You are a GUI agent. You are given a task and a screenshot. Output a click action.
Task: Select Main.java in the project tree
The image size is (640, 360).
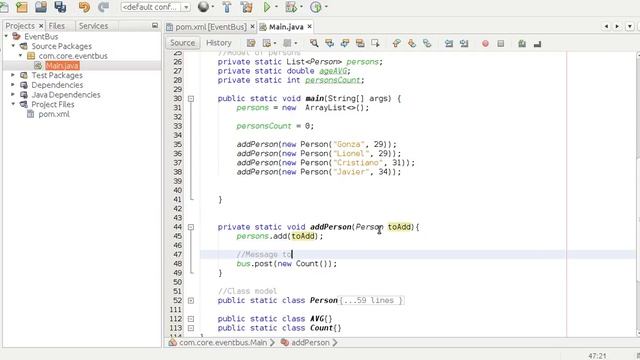click(x=62, y=65)
